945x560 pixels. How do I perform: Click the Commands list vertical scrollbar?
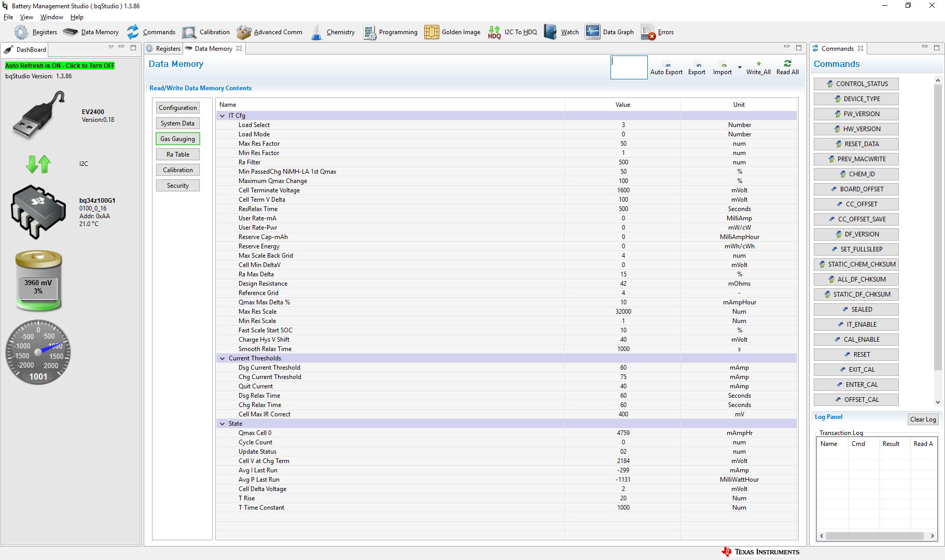pos(938,227)
